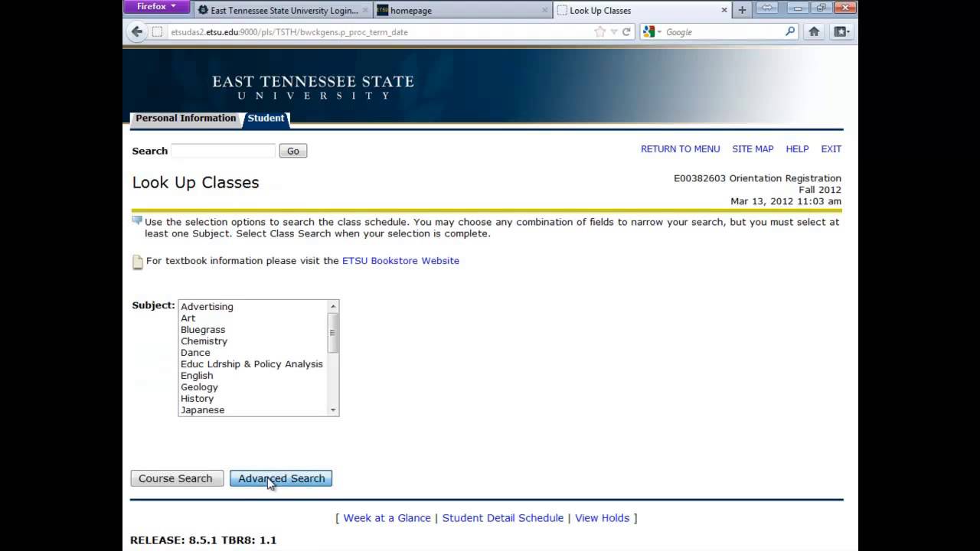980x551 pixels.
Task: Choose search engine via Google icon
Action: point(652,32)
